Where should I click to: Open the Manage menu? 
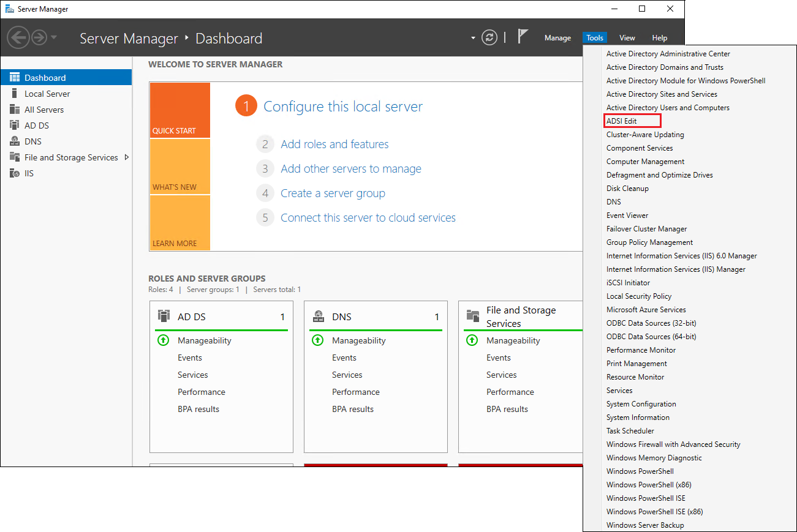[557, 37]
